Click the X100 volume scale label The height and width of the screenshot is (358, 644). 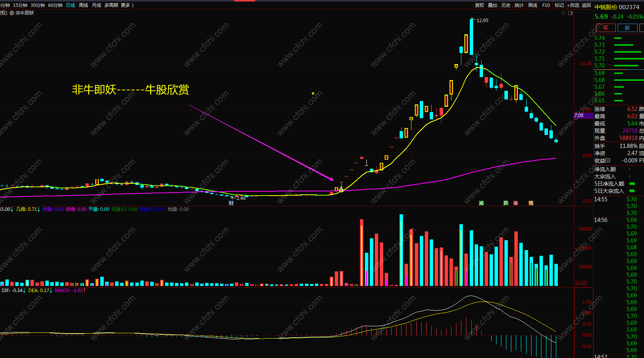click(x=581, y=283)
